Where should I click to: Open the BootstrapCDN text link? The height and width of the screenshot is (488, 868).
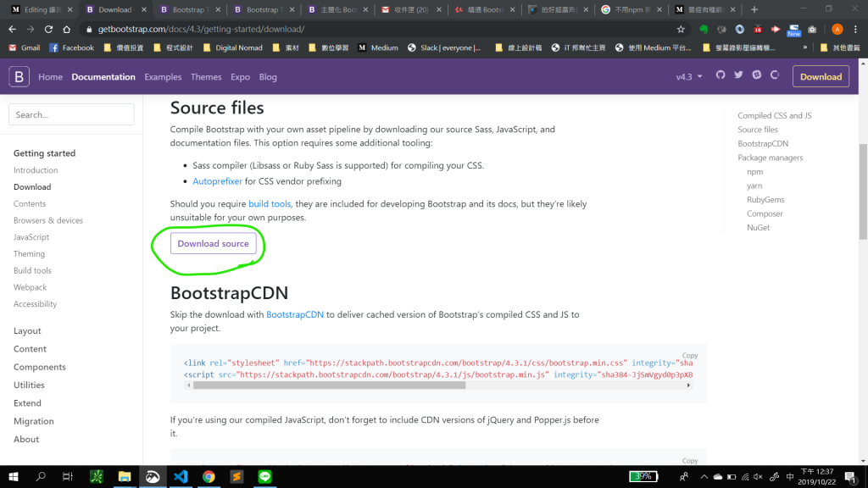295,314
